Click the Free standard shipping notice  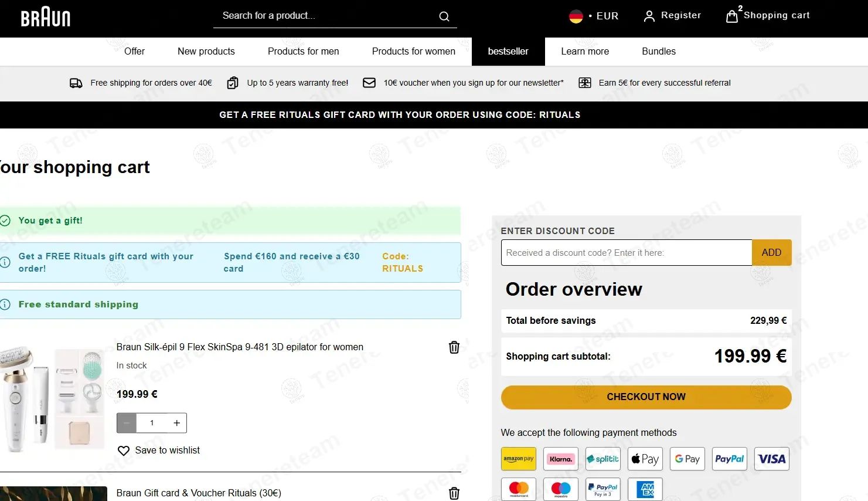[x=230, y=304]
